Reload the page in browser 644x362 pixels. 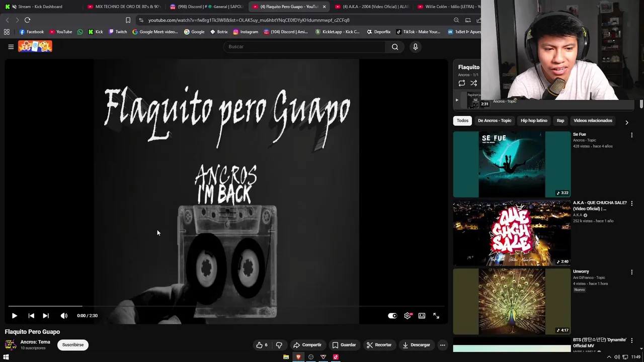(27, 20)
